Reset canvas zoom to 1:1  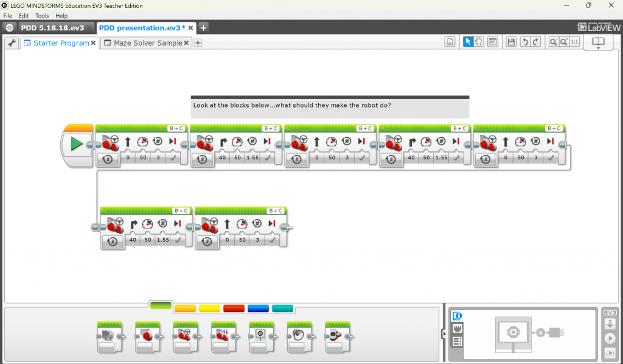pos(574,42)
